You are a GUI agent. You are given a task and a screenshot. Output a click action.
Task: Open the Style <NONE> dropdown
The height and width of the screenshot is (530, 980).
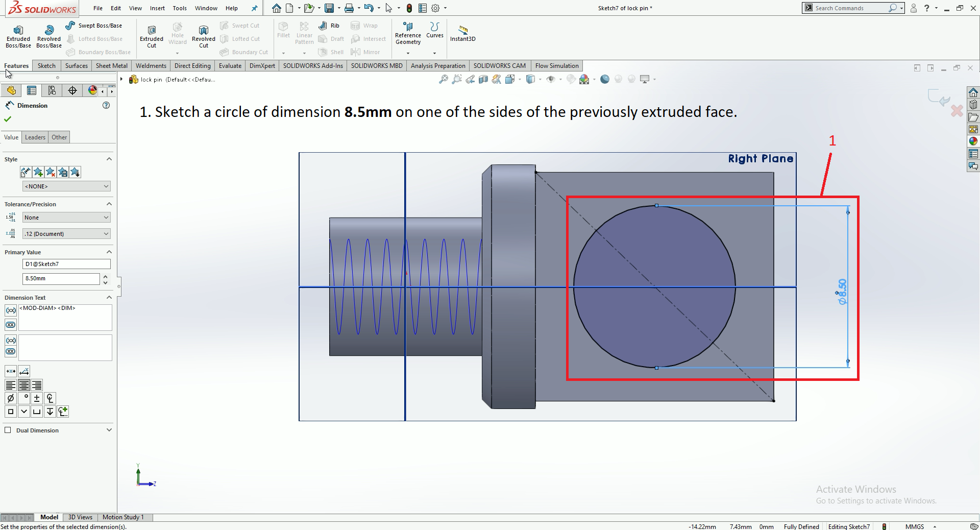(66, 186)
